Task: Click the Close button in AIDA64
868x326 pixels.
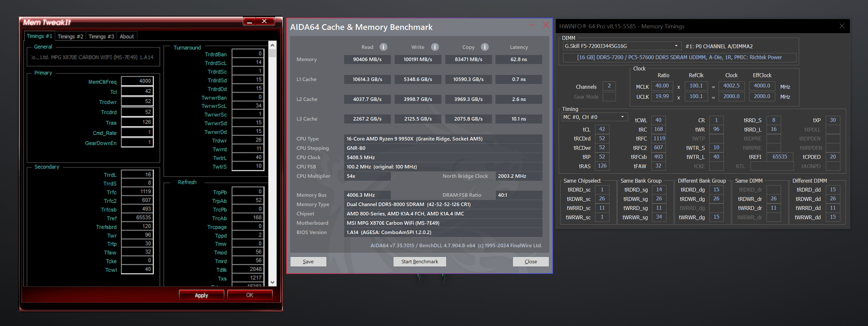Action: [x=531, y=261]
